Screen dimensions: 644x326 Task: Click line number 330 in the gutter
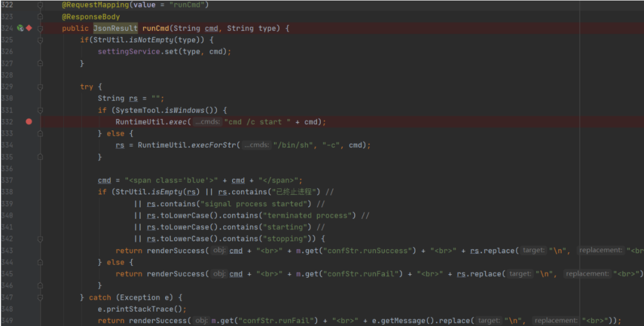click(7, 98)
